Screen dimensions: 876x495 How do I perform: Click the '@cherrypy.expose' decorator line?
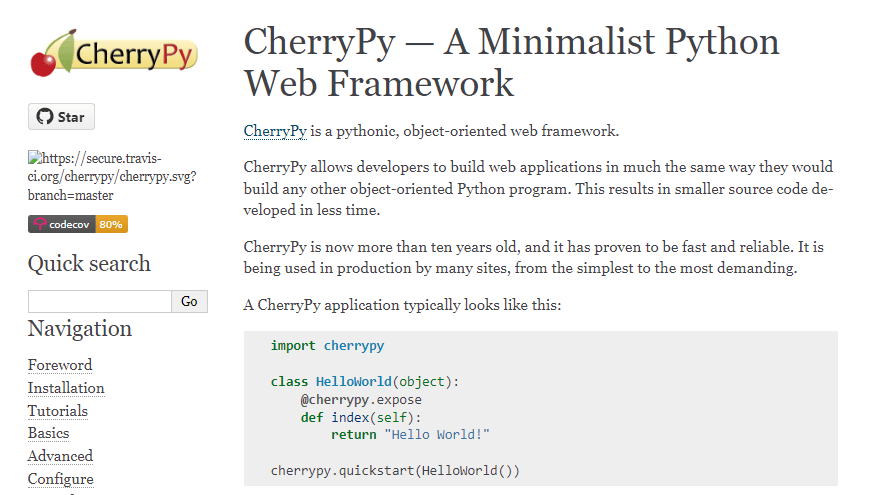click(x=361, y=399)
